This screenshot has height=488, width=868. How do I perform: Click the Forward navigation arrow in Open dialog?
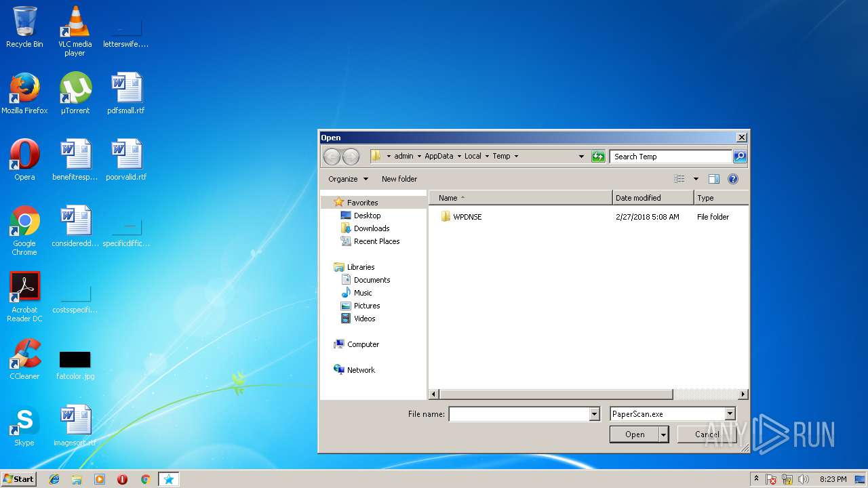click(x=351, y=157)
